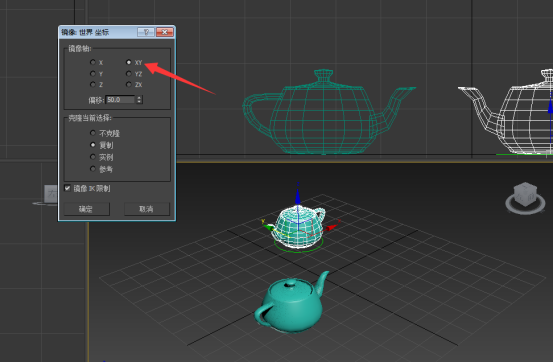Choose the 复制 (copy) clone option
The width and height of the screenshot is (553, 362).
click(x=93, y=145)
